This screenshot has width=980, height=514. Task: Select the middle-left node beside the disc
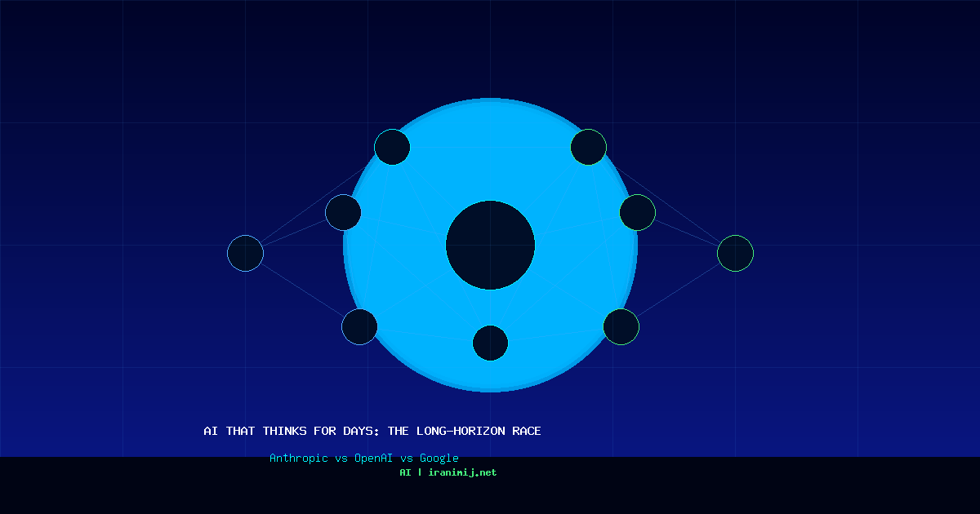pos(343,212)
